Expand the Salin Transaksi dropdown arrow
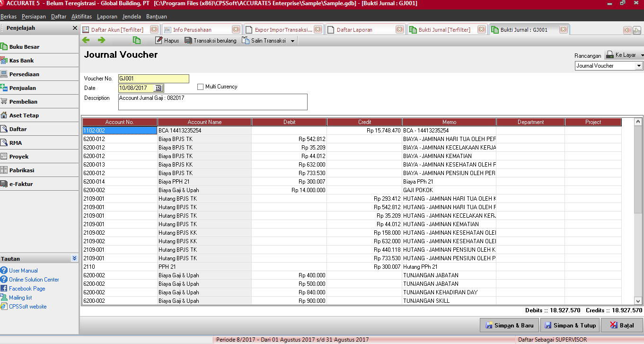This screenshot has width=644, height=344. pos(293,41)
